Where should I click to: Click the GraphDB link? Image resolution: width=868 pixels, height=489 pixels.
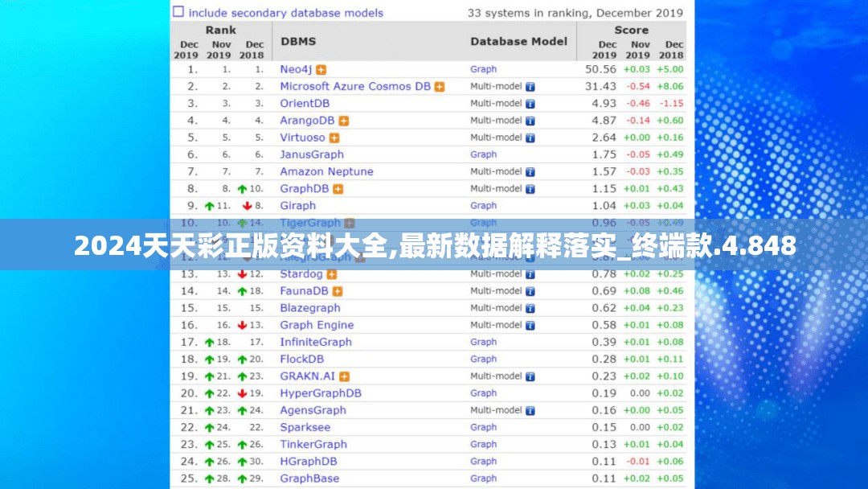[305, 189]
